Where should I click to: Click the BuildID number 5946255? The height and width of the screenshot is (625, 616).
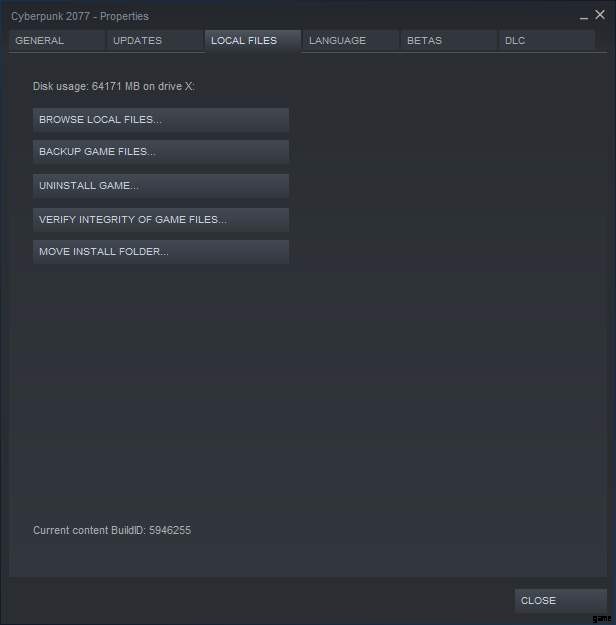click(170, 530)
